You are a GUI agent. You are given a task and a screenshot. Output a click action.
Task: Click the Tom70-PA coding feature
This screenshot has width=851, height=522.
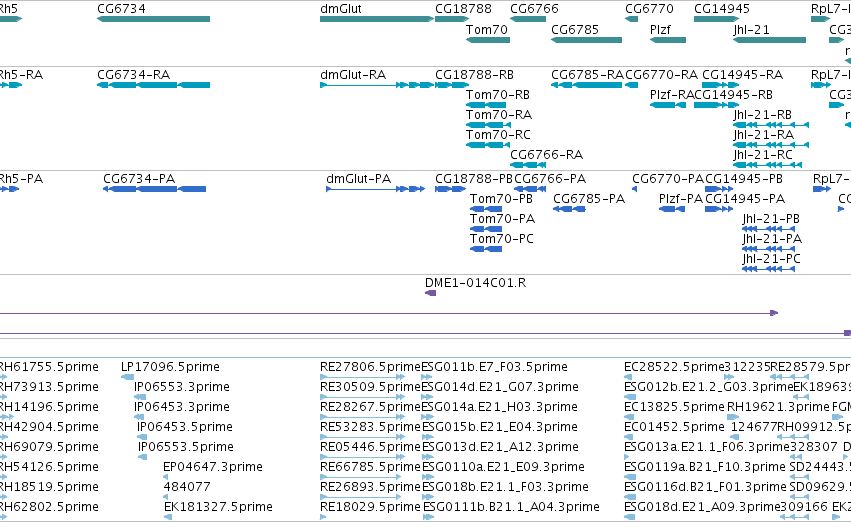pyautogui.click(x=486, y=229)
